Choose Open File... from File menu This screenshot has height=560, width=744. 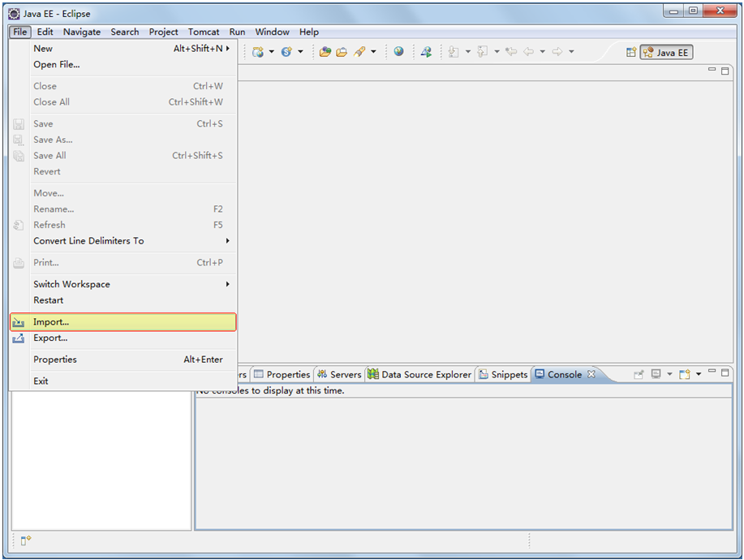coord(123,65)
